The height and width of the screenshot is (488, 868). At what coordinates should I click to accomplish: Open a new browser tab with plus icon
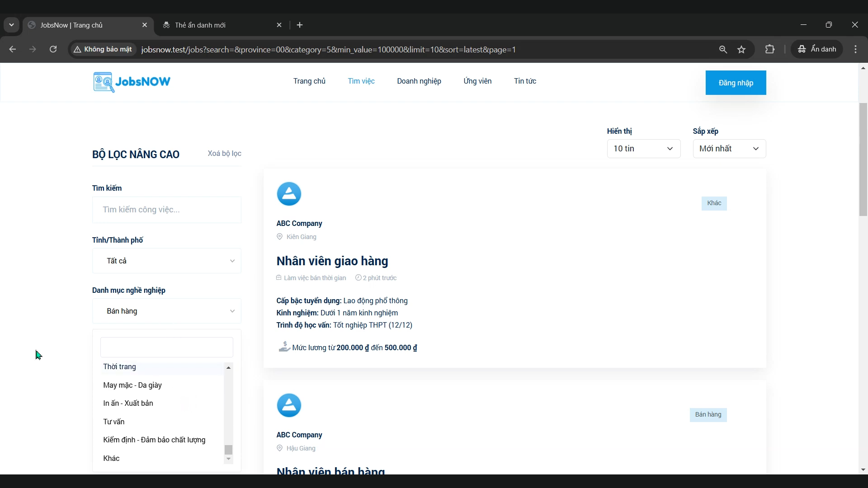(300, 25)
